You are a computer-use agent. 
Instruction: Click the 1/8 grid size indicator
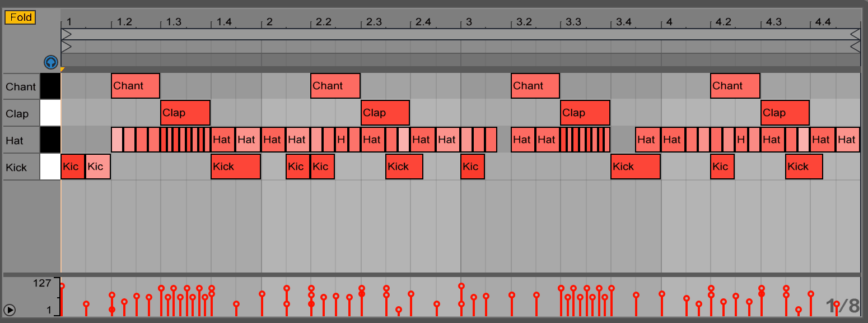pos(843,306)
